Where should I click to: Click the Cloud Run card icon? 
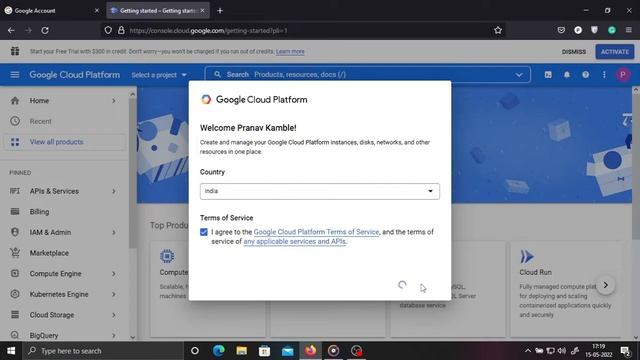pos(527,256)
